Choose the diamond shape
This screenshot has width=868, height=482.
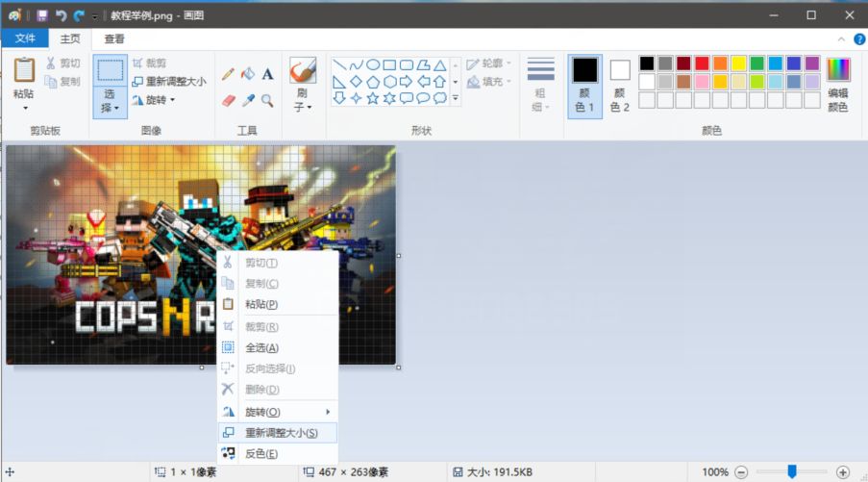click(356, 82)
